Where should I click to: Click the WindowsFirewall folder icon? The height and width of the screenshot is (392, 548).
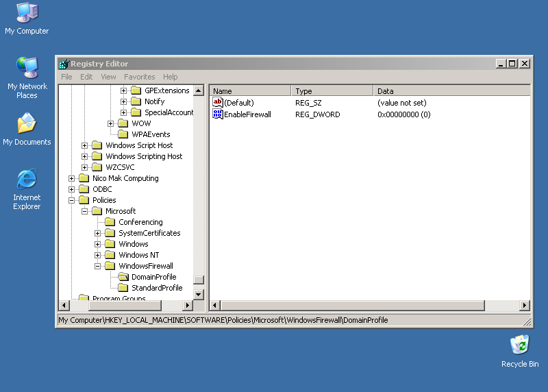click(x=110, y=266)
